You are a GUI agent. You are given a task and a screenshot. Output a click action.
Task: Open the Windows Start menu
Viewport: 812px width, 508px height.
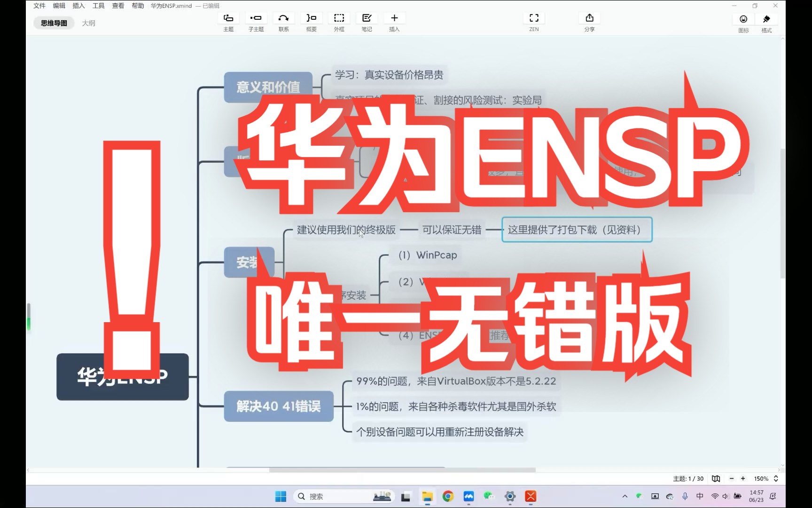[281, 496]
